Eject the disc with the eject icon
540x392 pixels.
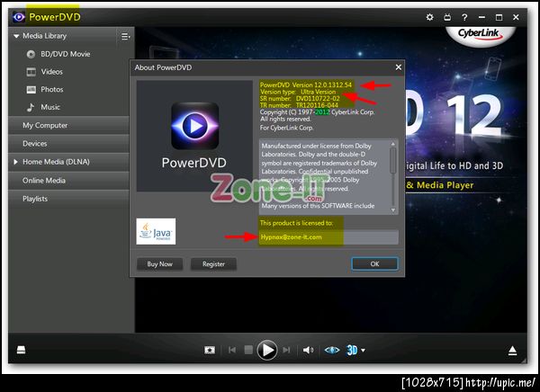pyautogui.click(x=512, y=351)
